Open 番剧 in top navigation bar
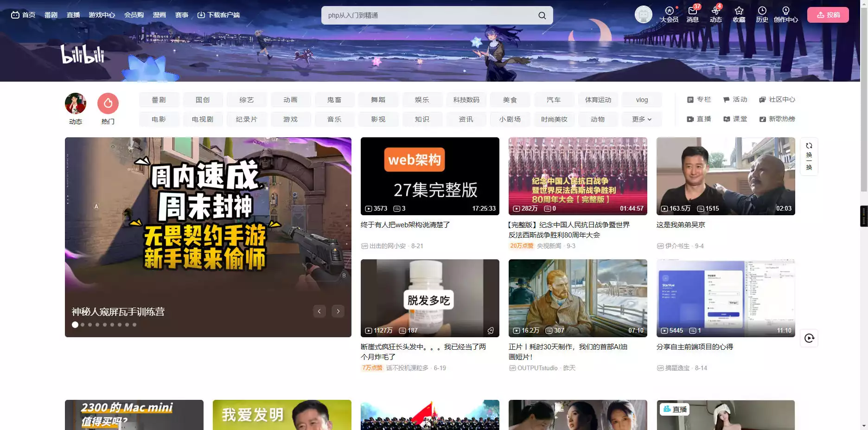868x430 pixels. click(51, 15)
